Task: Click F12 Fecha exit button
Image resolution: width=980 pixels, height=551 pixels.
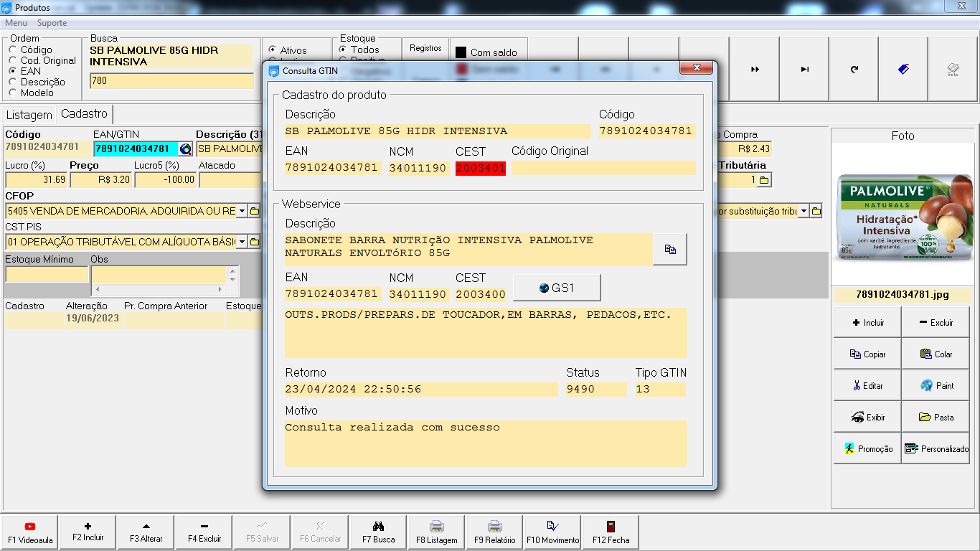Action: [611, 532]
